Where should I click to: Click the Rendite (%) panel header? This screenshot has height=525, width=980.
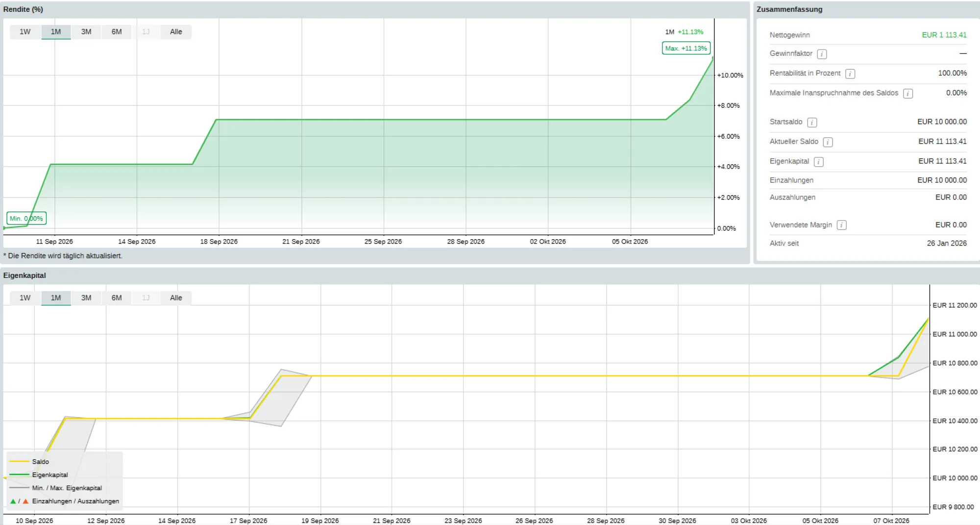[x=23, y=9]
